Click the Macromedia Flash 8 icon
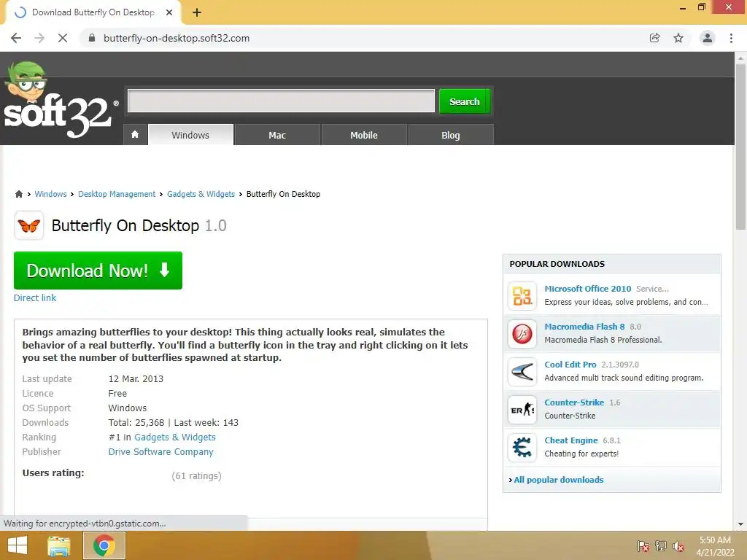Image resolution: width=747 pixels, height=560 pixels. 522,334
